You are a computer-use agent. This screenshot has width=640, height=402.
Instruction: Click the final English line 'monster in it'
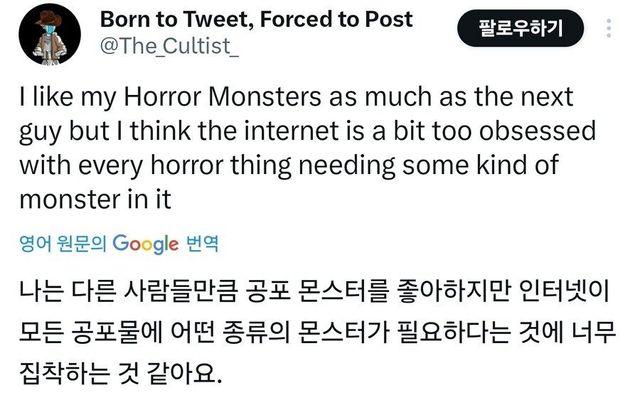[96, 199]
